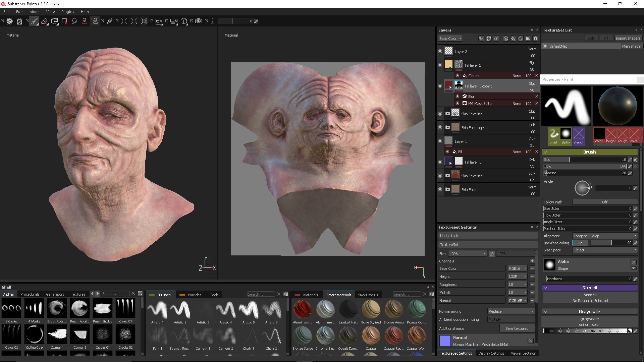Open the Normal mixing dropdown set to Replace
The height and width of the screenshot is (362, 644).
[x=511, y=311]
